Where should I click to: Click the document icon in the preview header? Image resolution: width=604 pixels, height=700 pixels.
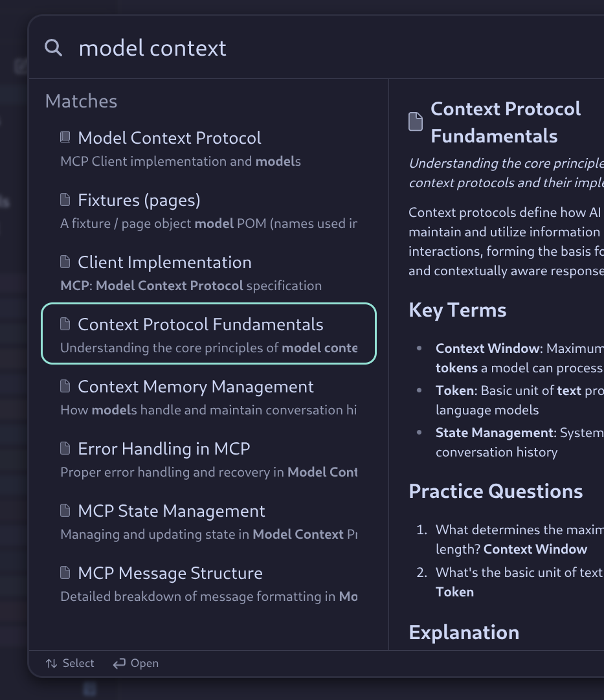coord(416,121)
